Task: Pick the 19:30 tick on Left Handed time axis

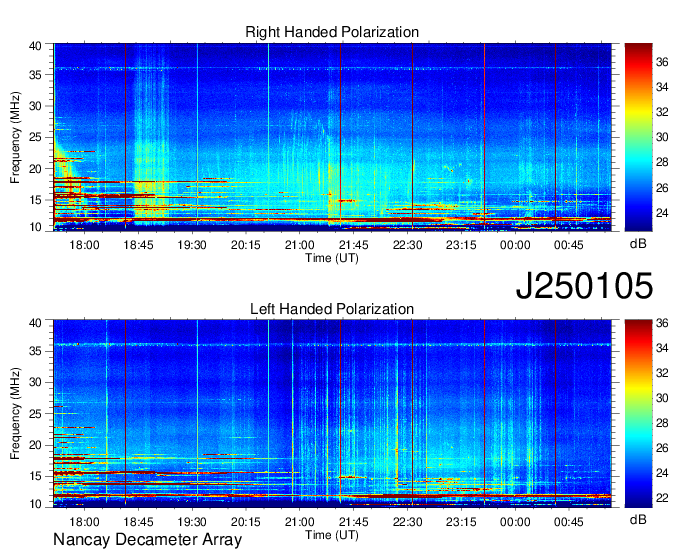Action: pyautogui.click(x=192, y=522)
